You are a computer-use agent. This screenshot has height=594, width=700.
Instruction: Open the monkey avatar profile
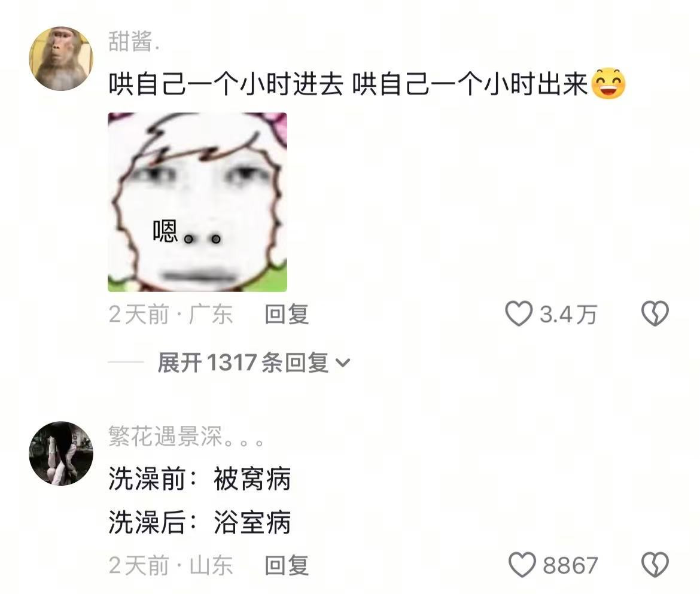pyautogui.click(x=61, y=59)
